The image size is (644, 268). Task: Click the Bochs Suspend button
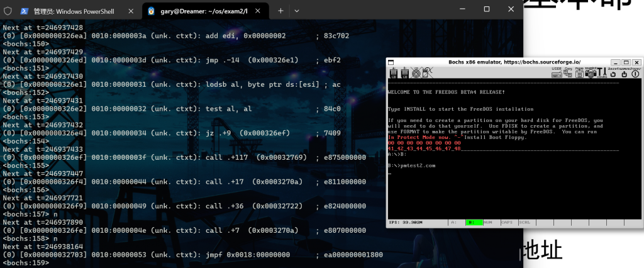click(623, 73)
